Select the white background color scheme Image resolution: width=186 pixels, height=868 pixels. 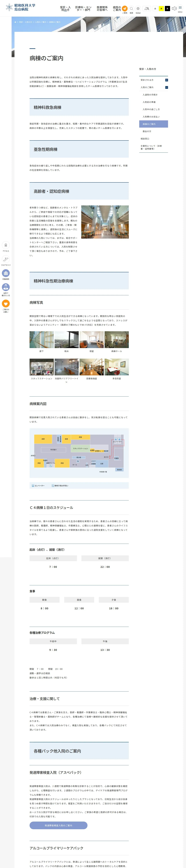coord(155,8)
